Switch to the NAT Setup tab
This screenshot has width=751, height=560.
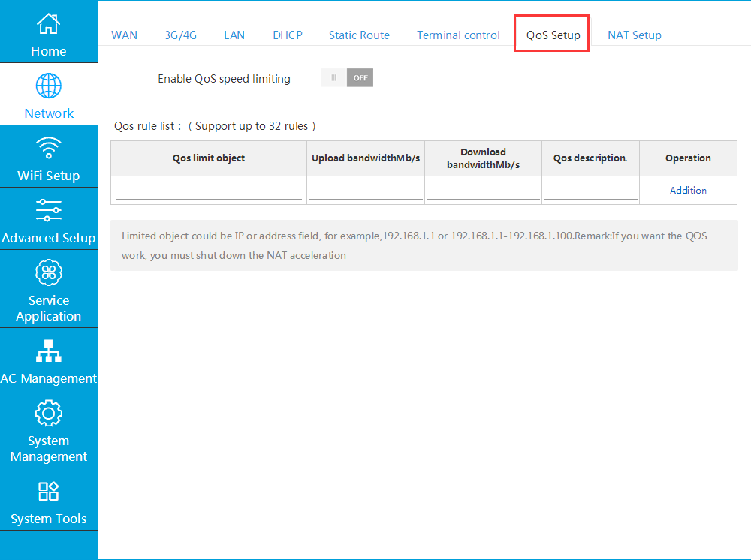pos(635,35)
